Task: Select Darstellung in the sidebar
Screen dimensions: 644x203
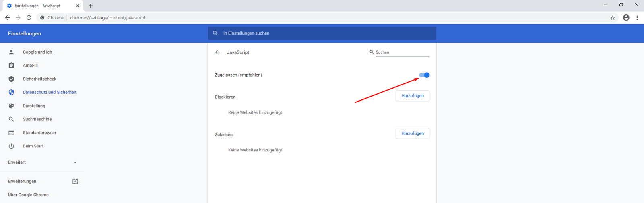Action: coord(34,106)
